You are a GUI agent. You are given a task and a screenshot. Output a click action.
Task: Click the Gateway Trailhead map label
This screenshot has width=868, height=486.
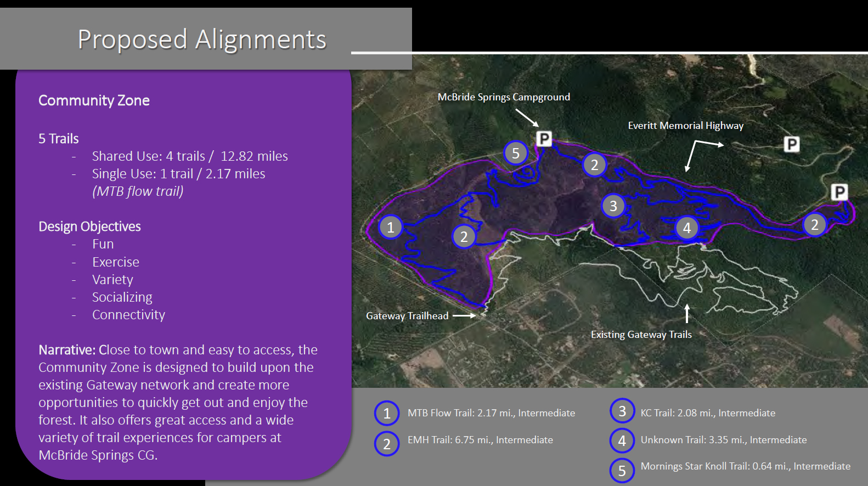pos(407,316)
